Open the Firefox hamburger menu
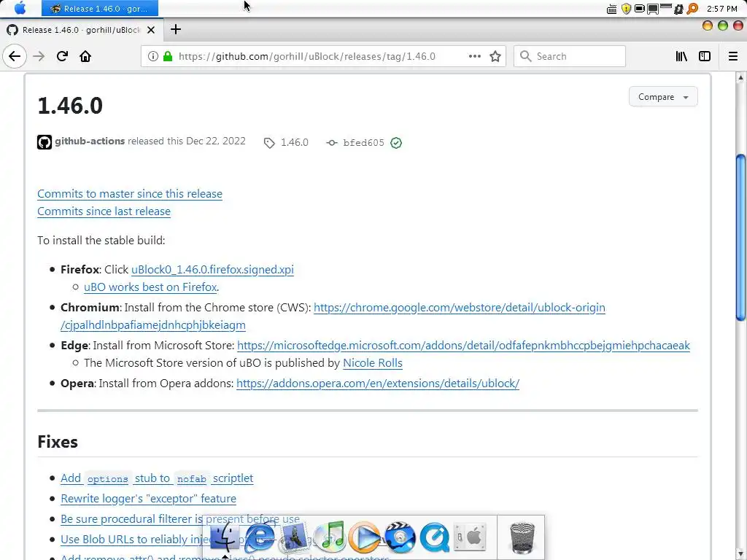 tap(733, 56)
